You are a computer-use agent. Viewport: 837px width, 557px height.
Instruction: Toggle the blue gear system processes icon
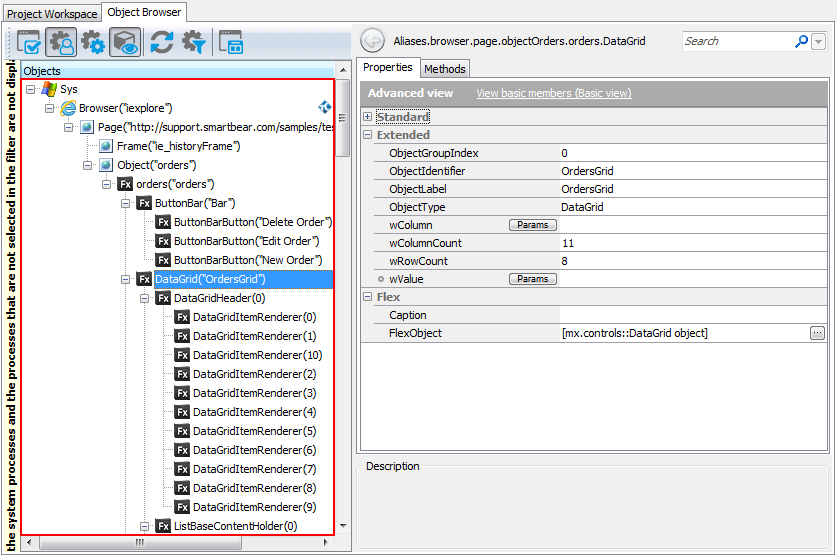click(93, 42)
